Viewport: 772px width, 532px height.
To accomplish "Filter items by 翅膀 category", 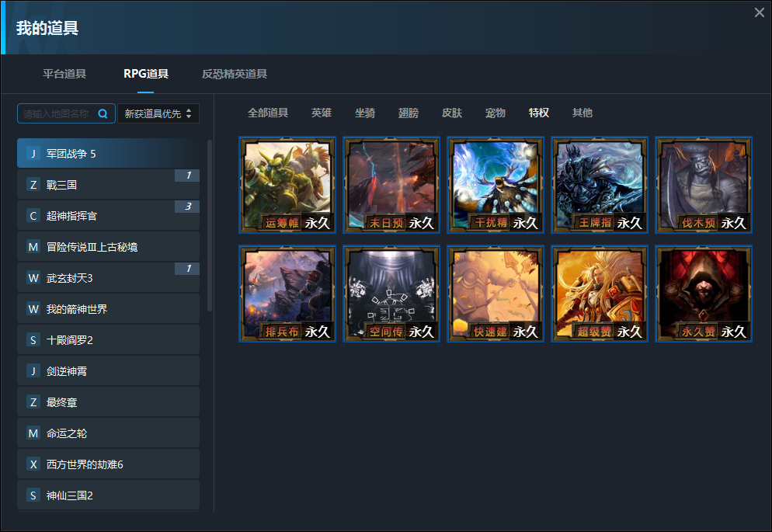I will tap(409, 113).
